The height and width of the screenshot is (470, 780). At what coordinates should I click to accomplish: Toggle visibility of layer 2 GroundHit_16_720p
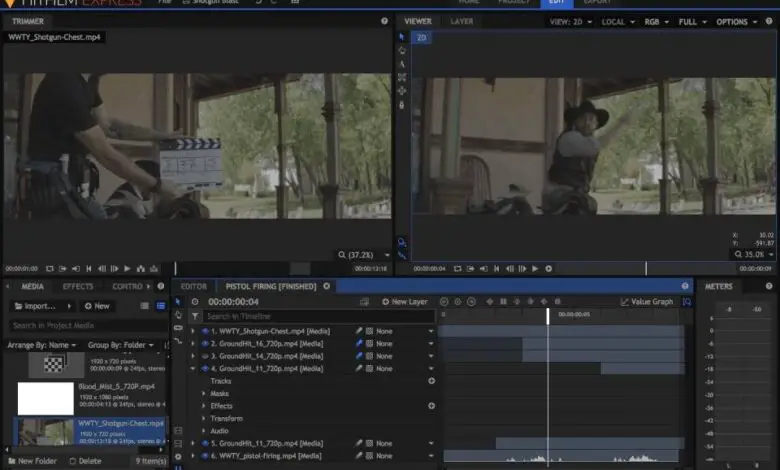pyautogui.click(x=205, y=344)
